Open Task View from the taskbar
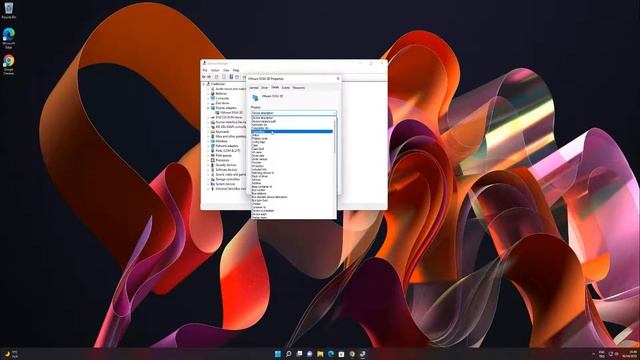 (299, 353)
